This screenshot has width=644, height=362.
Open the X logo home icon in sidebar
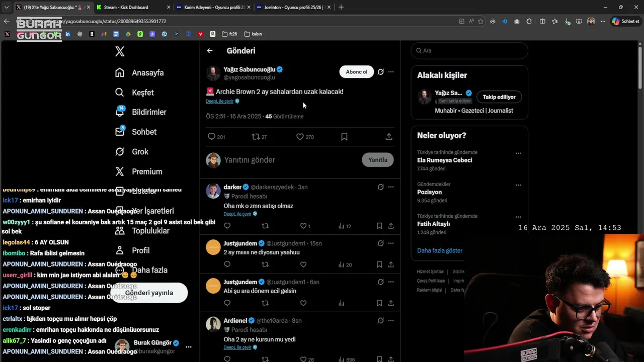tap(120, 51)
